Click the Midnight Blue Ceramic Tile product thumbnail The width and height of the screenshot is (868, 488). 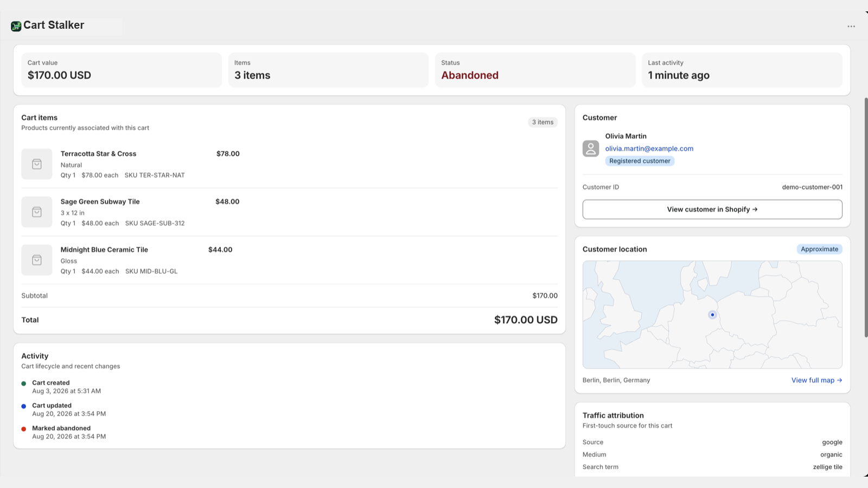point(37,260)
